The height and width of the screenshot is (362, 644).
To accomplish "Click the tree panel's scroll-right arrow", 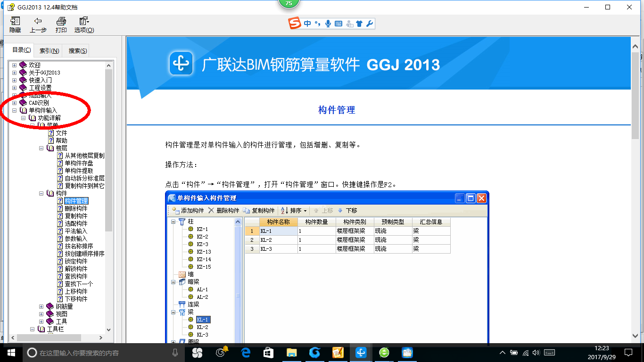I will [x=100, y=338].
